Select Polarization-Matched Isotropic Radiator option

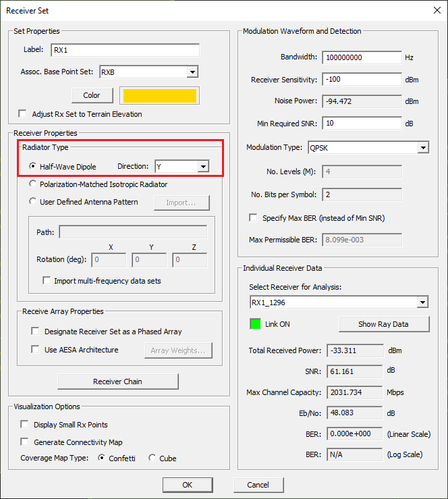(x=32, y=184)
